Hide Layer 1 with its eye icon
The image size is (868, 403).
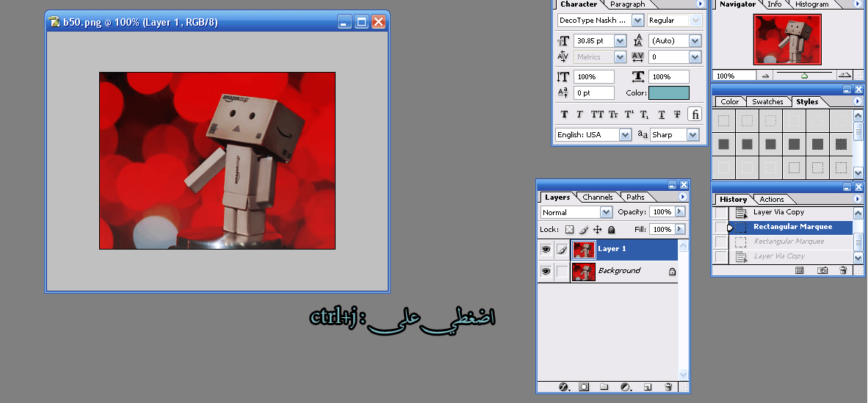point(546,250)
